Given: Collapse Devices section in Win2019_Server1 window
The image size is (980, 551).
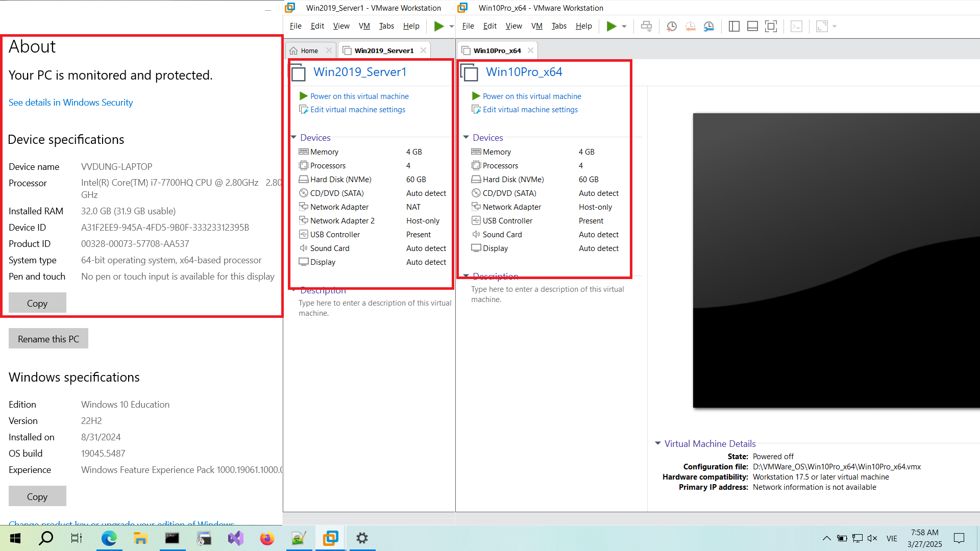Looking at the screenshot, I should coord(293,137).
